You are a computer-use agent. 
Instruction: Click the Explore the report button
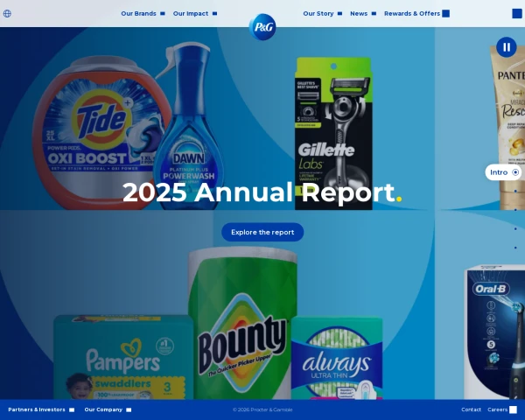pos(262,232)
